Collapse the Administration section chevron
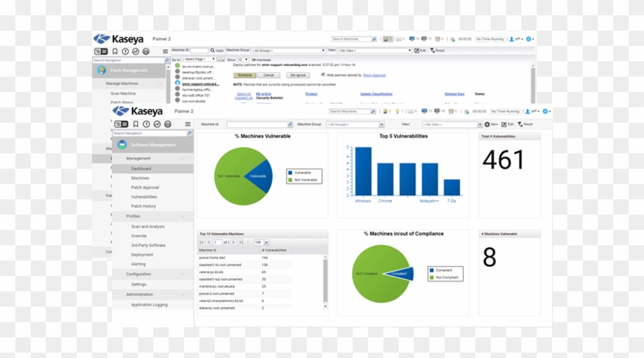 182,294
